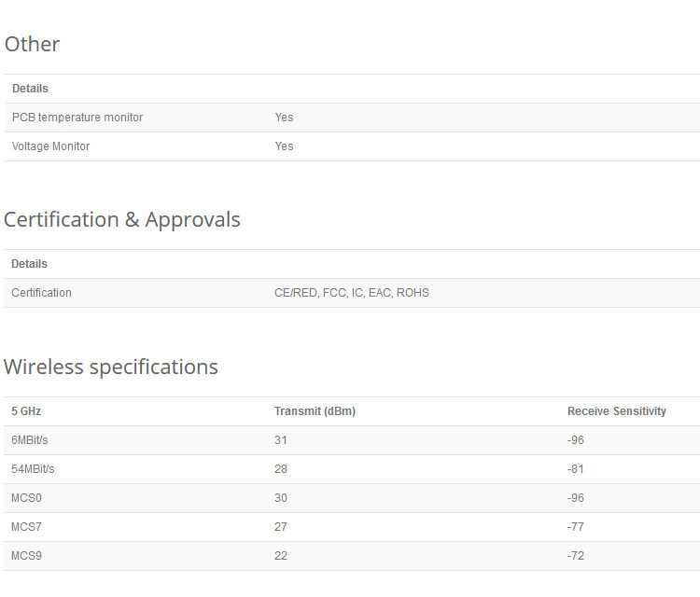This screenshot has width=700, height=597.
Task: Click the transmit value 28 for 54MBit/s
Action: 281,469
